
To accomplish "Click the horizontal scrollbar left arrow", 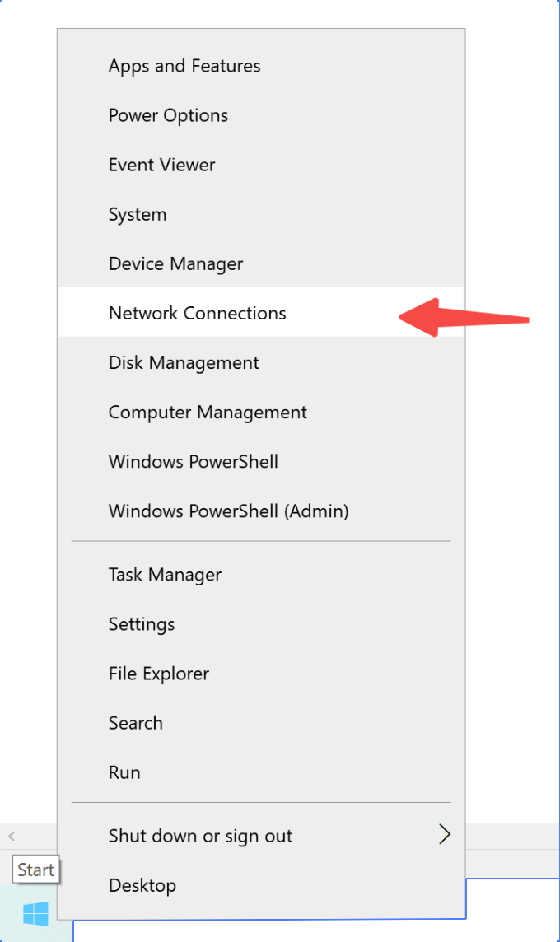I will pos(12,837).
